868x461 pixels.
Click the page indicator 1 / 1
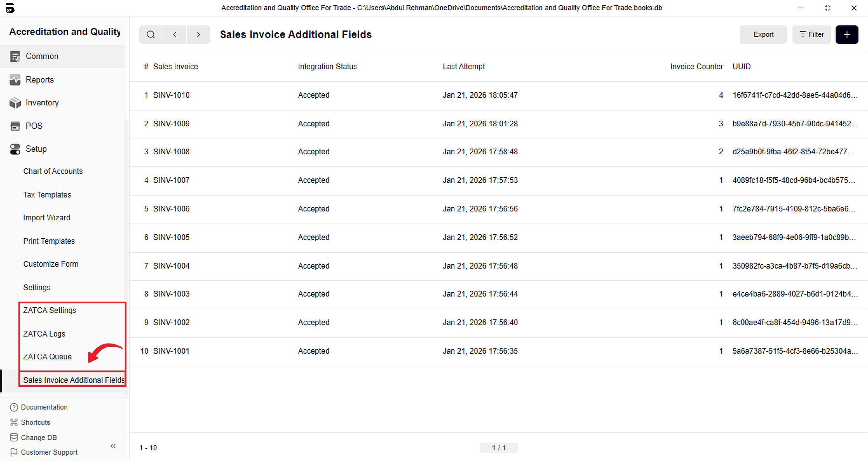[x=499, y=448]
